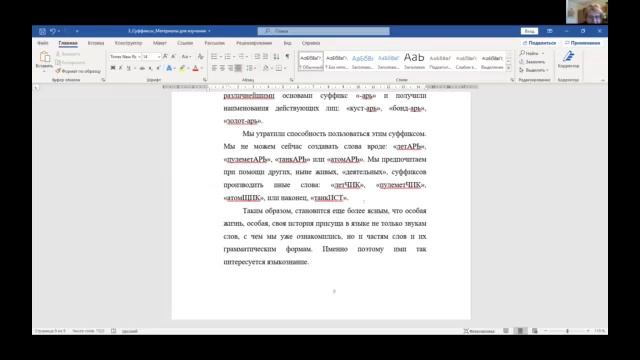Select the large 'Aab' Заголовок style
640x360 pixels.
414,61
